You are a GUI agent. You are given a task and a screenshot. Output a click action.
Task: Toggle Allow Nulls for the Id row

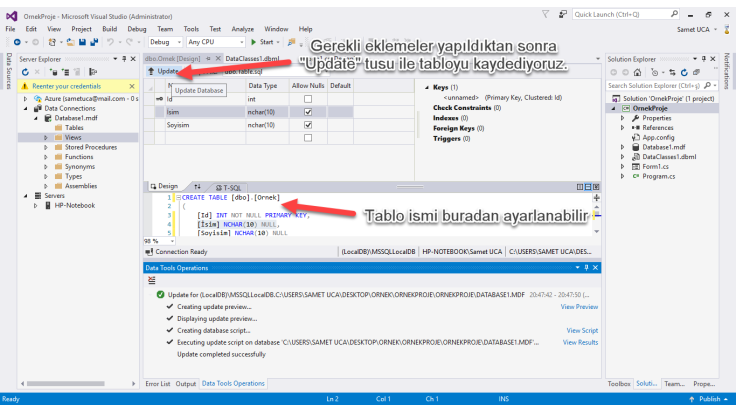coord(308,99)
